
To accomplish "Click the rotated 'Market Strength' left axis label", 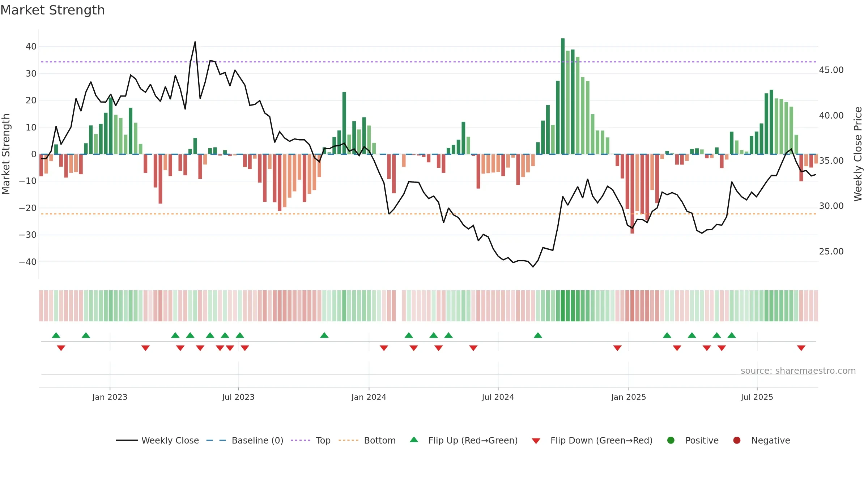I will click(x=6, y=154).
